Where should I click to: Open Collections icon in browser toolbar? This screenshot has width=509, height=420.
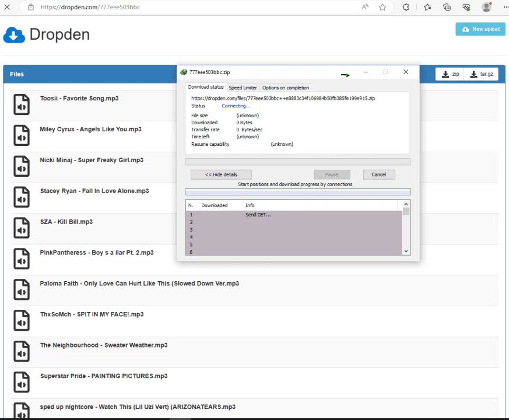(447, 7)
